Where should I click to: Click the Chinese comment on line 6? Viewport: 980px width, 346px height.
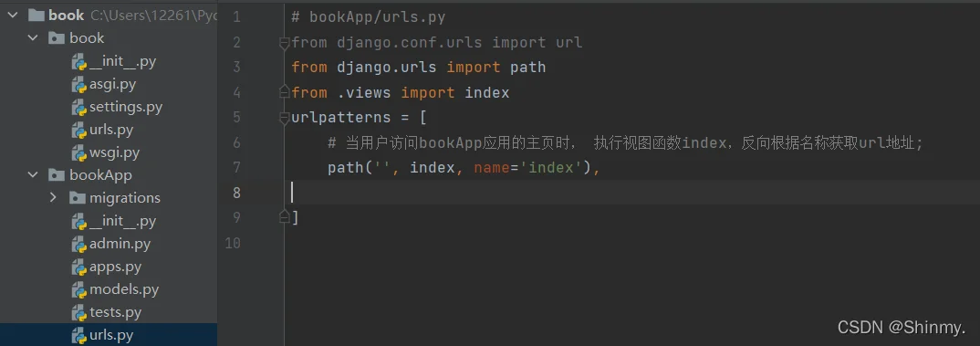pos(626,143)
